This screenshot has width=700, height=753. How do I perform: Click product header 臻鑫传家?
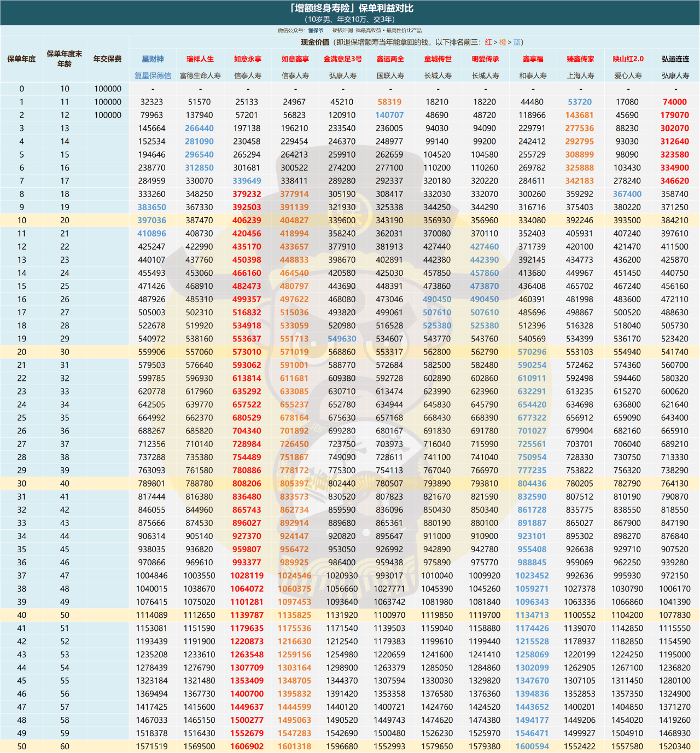[581, 59]
